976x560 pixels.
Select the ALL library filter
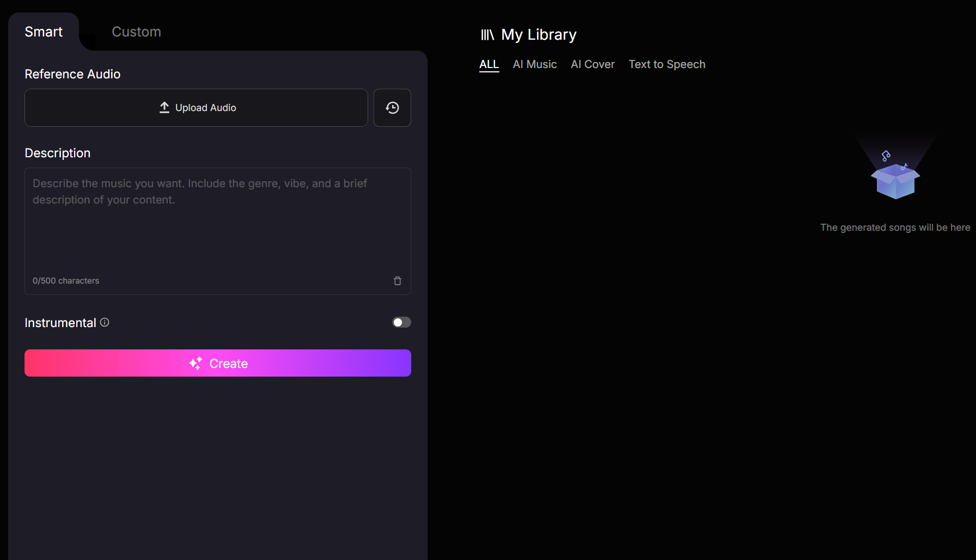(x=489, y=64)
